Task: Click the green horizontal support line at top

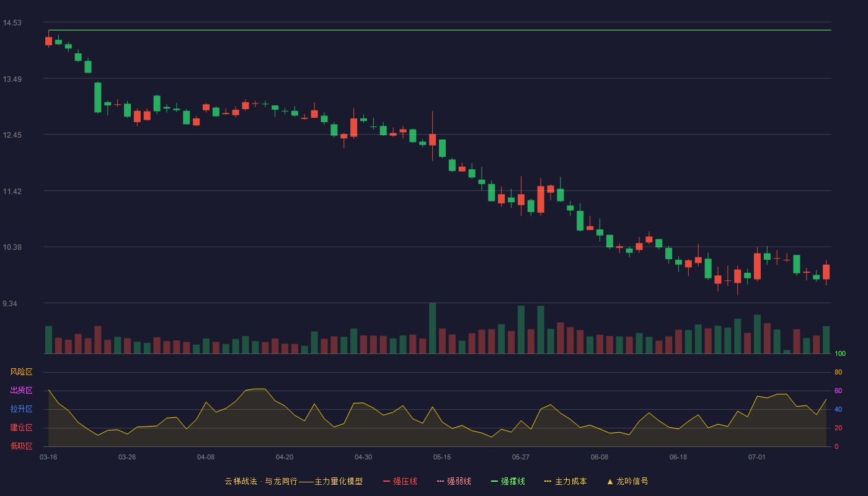Action: 440,30
